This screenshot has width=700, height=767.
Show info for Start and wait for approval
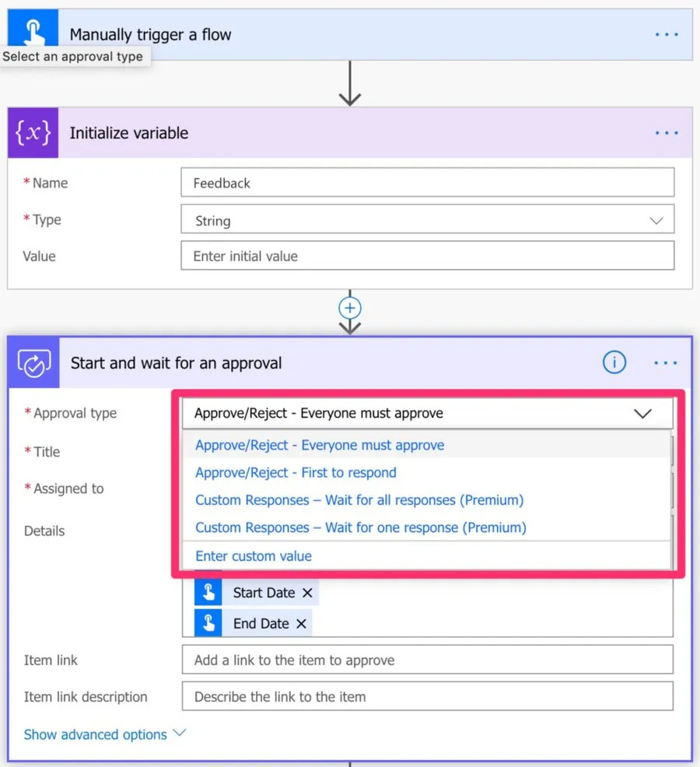click(614, 362)
